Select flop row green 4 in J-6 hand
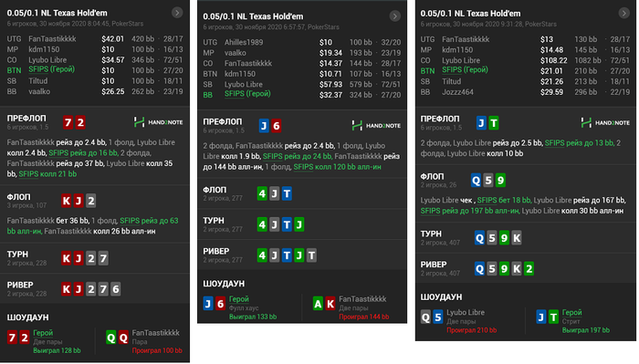Image resolution: width=639 pixels, height=364 pixels. click(262, 193)
